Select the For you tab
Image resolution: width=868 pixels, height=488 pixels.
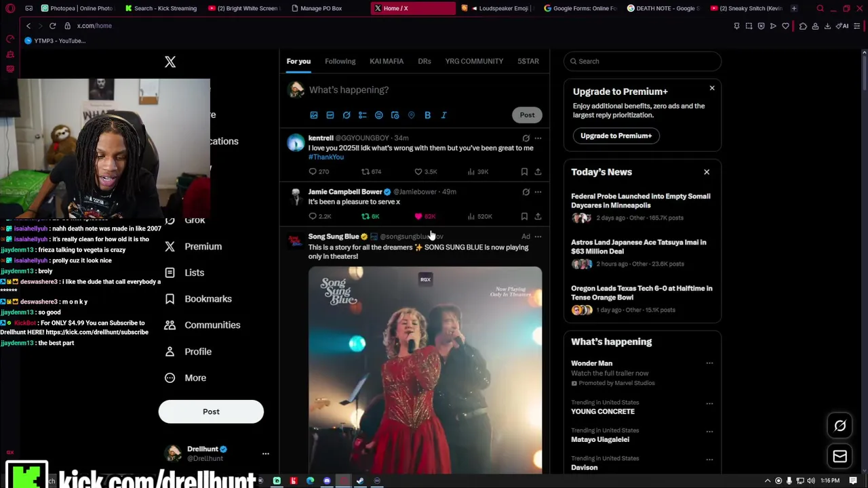point(298,61)
